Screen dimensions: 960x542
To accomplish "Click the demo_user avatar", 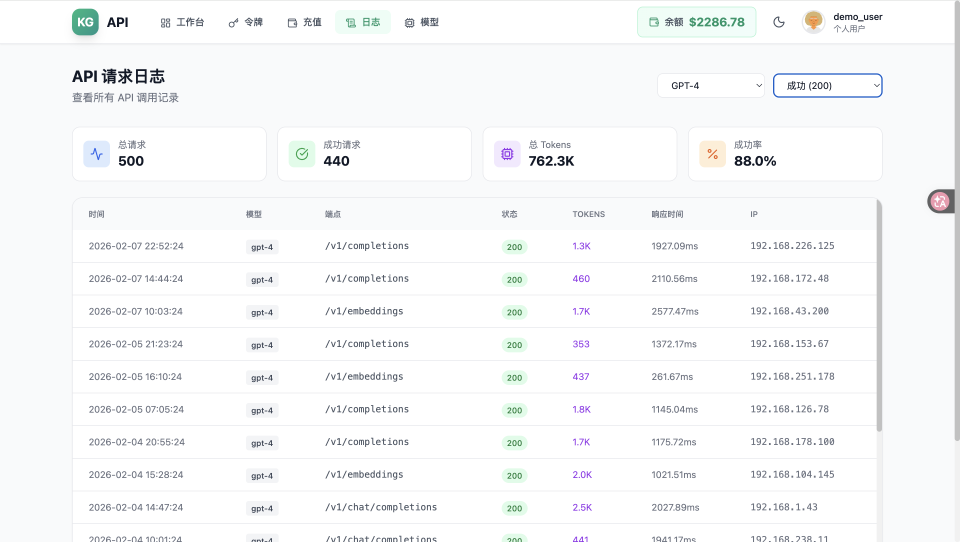I will point(813,22).
